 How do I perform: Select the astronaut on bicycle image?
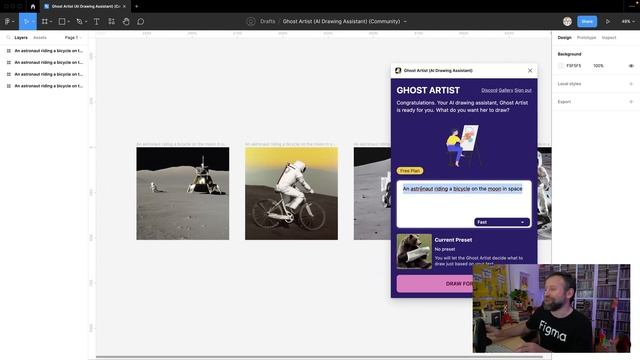point(291,193)
